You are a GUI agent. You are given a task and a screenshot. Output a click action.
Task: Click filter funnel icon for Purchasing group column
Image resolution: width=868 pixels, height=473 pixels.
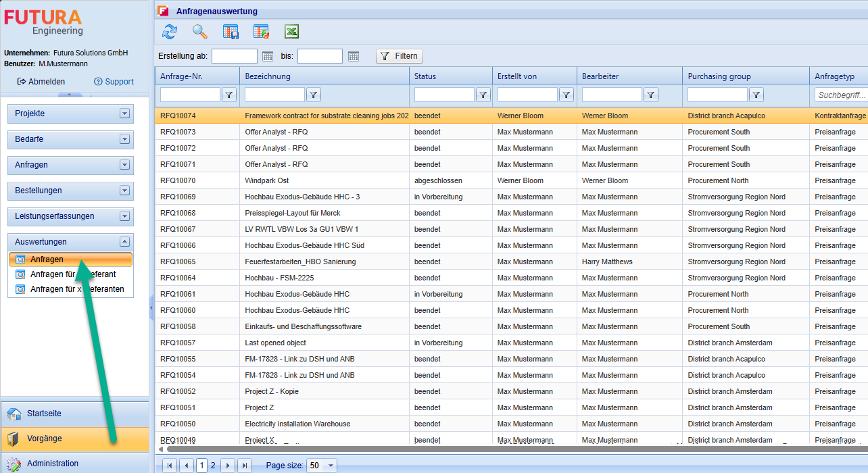click(756, 95)
